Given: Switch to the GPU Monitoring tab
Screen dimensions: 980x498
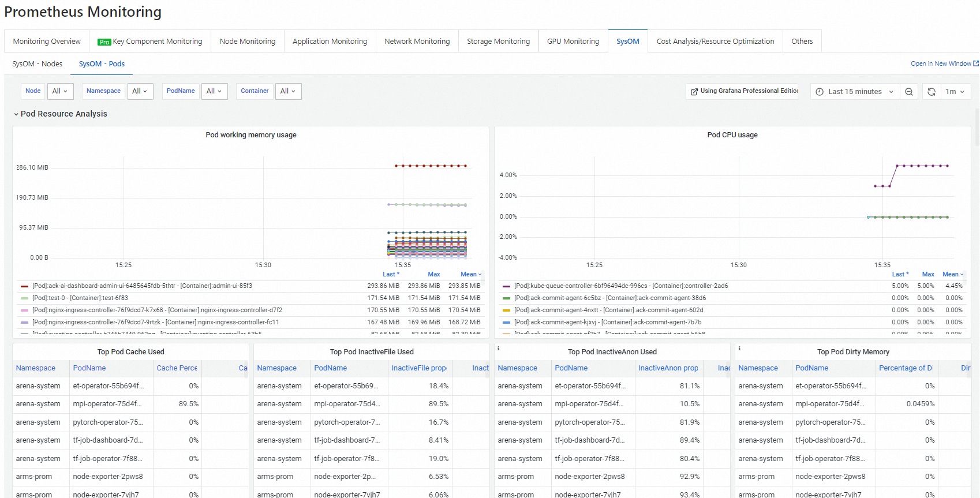Looking at the screenshot, I should (573, 42).
